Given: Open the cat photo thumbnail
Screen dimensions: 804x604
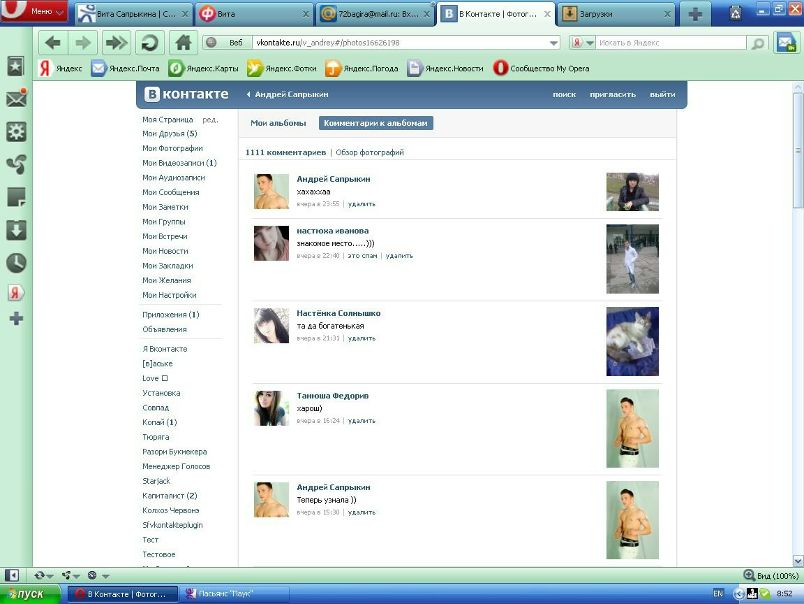Looking at the screenshot, I should (x=632, y=341).
